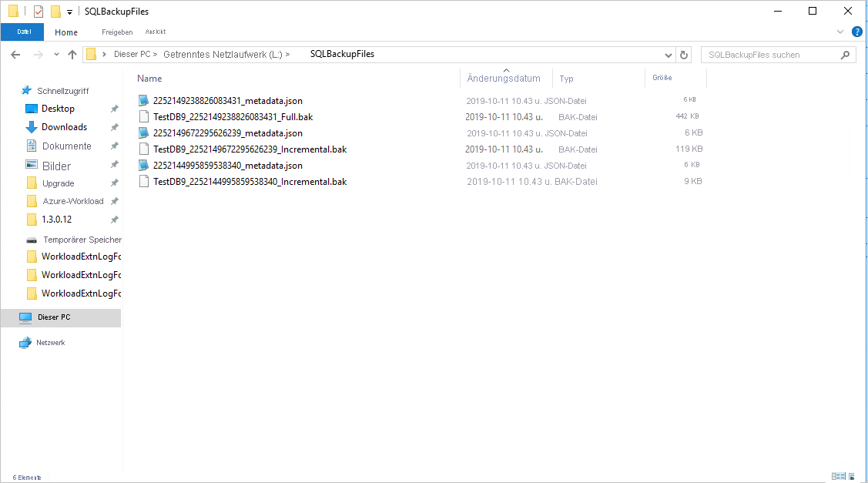Screen dimensions: 868x483
Task: Switch to large icons view in status bar
Action: (852, 476)
